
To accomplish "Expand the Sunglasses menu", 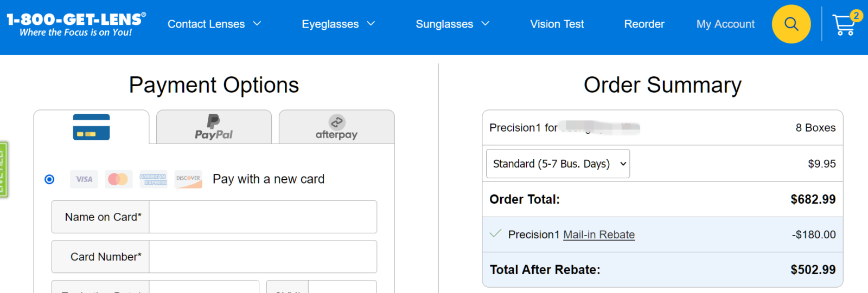I will [x=452, y=24].
